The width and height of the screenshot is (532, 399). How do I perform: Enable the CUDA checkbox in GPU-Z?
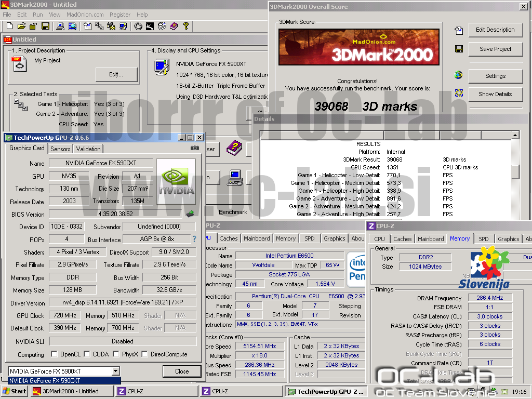coord(87,354)
